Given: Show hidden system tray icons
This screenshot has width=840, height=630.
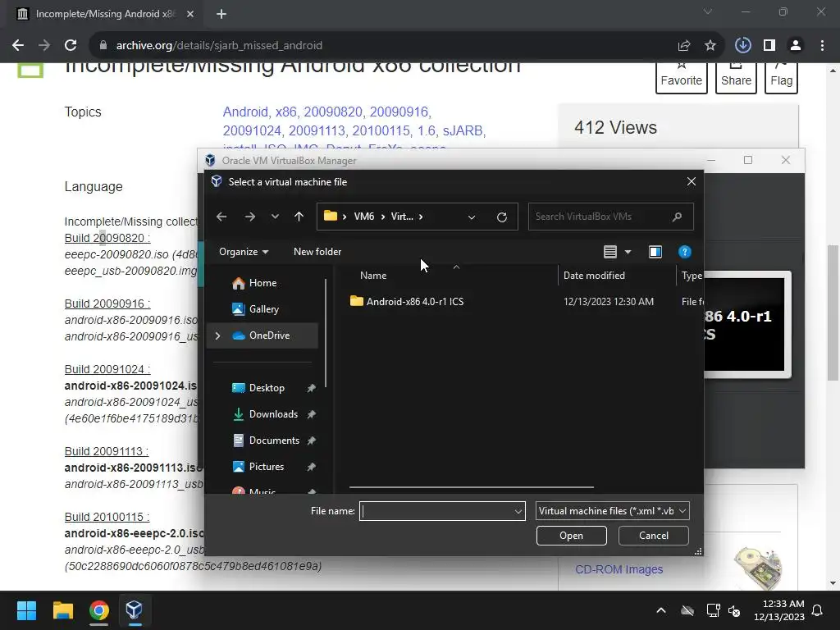Looking at the screenshot, I should [661, 610].
